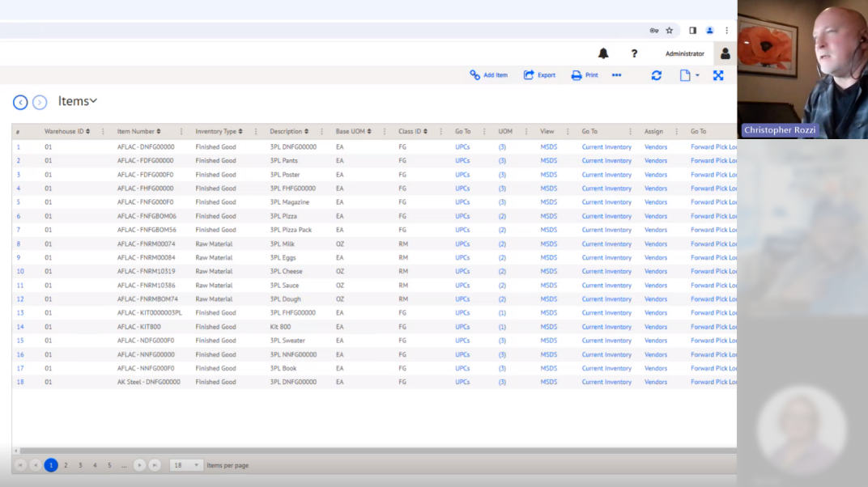Open Current Inventory for 3PL Magazine row
This screenshot has height=487, width=868.
(606, 202)
